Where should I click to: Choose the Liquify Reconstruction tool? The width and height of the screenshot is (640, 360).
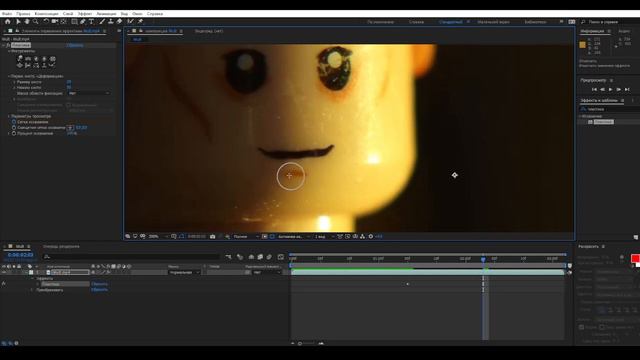52,65
